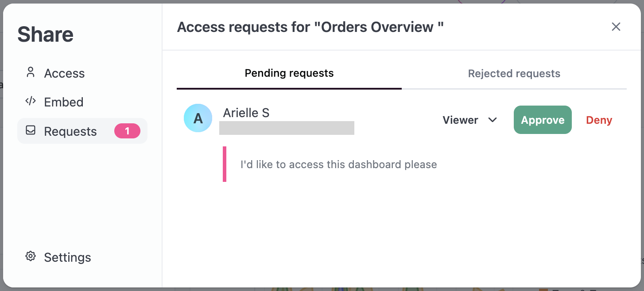Close the access requests dialog
This screenshot has width=644, height=291.
pyautogui.click(x=616, y=27)
